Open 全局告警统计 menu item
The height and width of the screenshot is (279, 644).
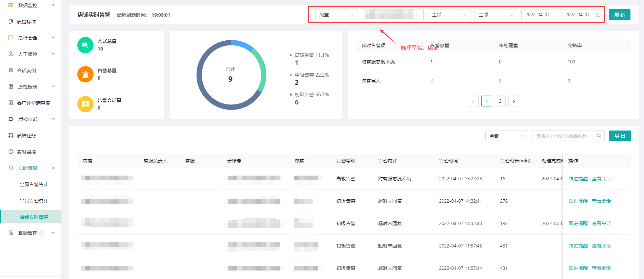34,184
